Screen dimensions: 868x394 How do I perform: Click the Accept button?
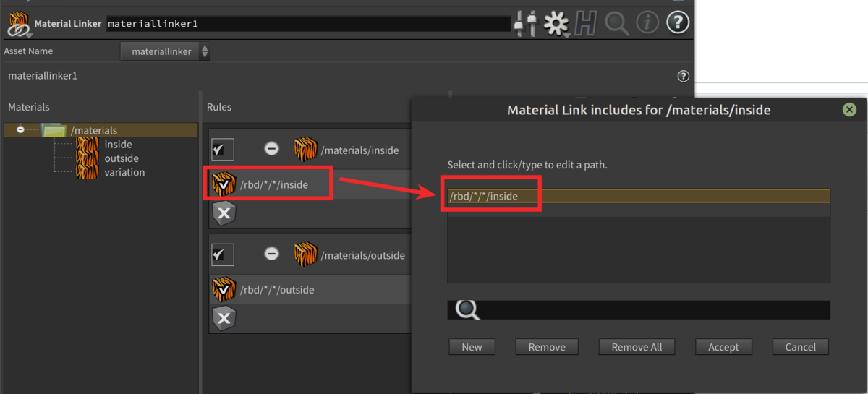point(723,347)
